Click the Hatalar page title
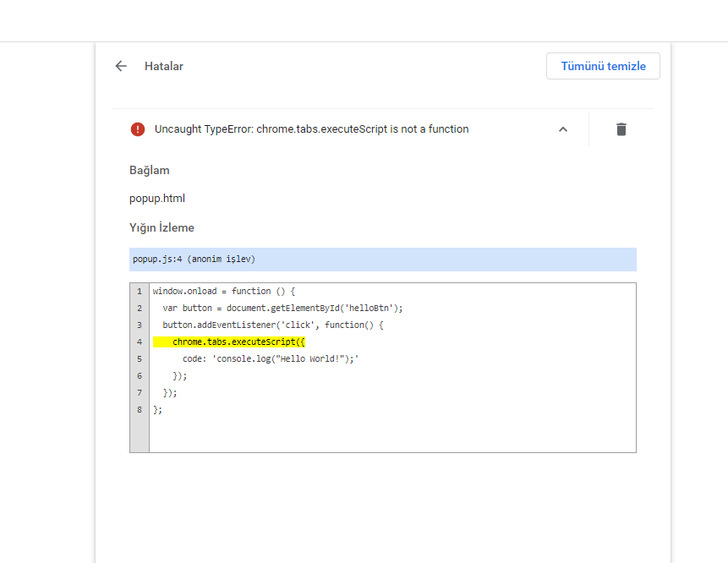 (164, 66)
